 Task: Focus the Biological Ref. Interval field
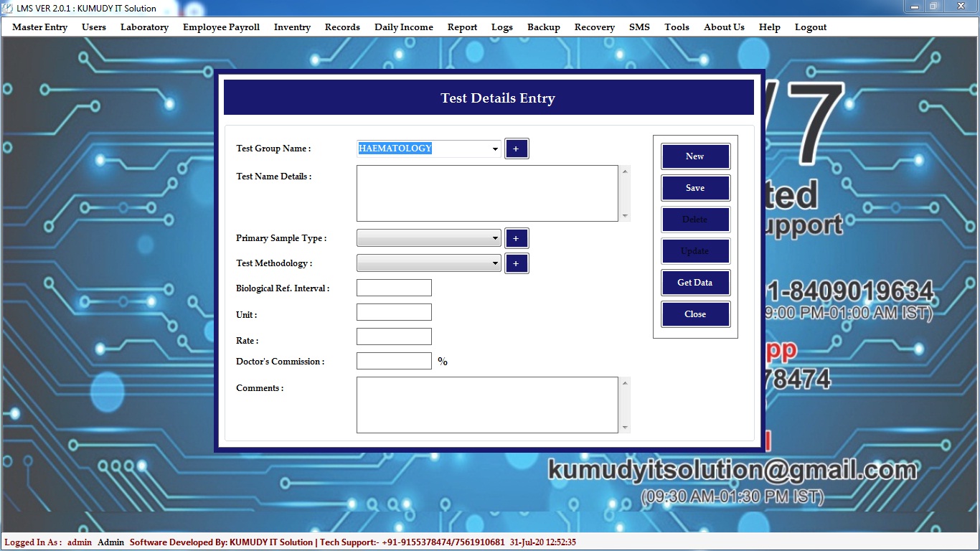[x=394, y=288]
